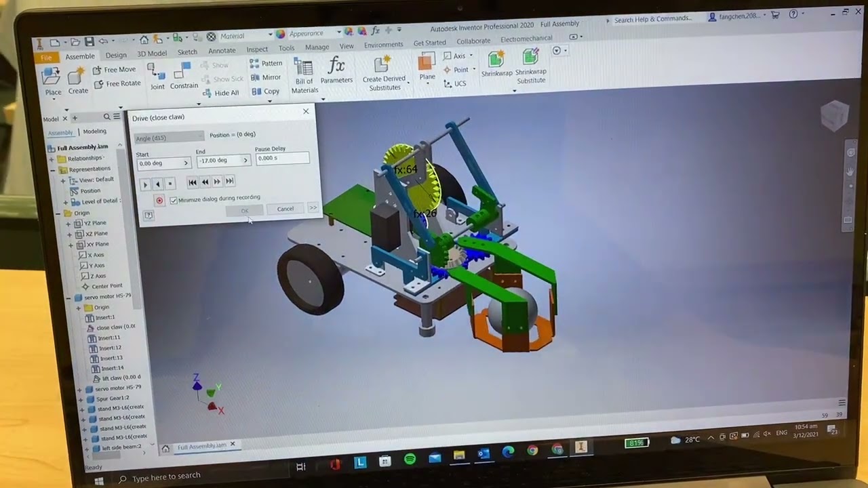868x488 pixels.
Task: Open the browser panel hamburger menu
Action: [116, 117]
